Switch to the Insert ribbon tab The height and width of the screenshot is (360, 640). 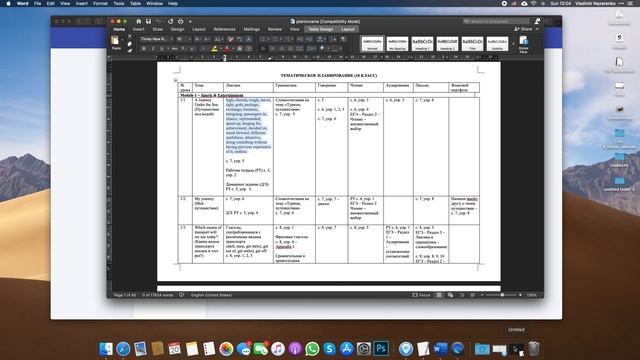(x=138, y=29)
